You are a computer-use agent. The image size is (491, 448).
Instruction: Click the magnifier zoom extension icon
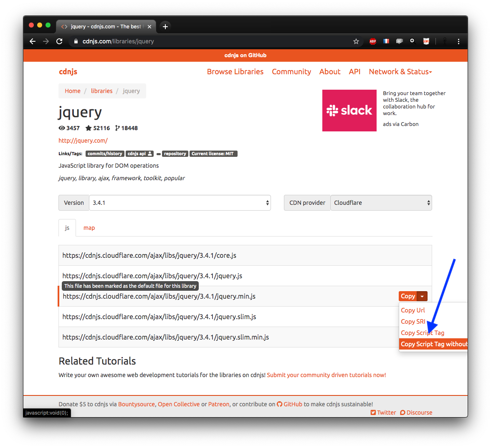pyautogui.click(x=412, y=41)
